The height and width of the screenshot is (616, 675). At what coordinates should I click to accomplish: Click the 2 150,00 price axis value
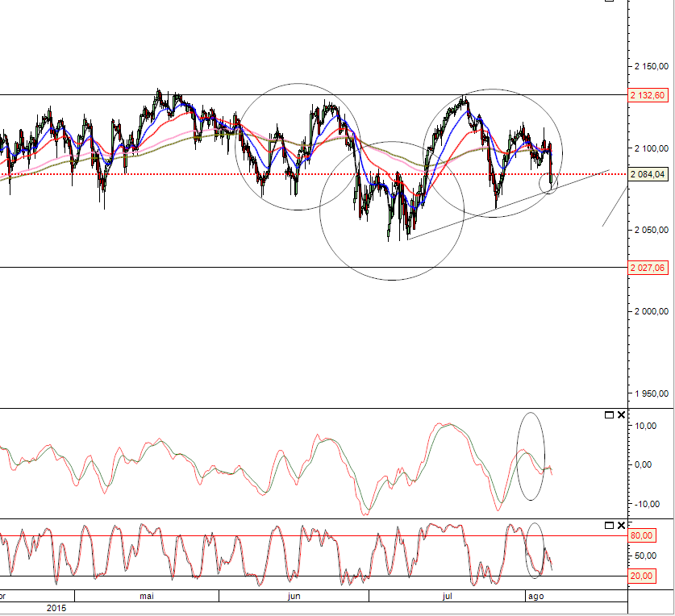652,66
